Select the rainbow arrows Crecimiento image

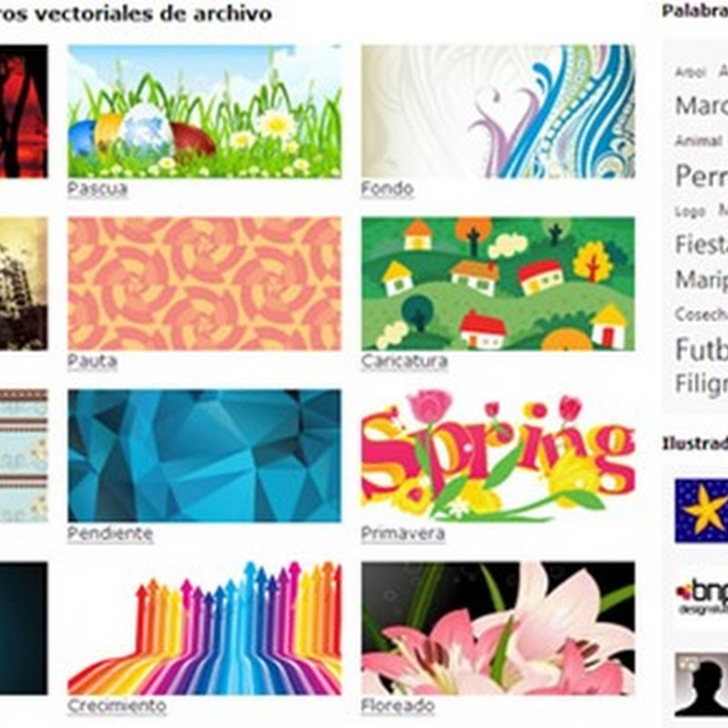[x=204, y=628]
